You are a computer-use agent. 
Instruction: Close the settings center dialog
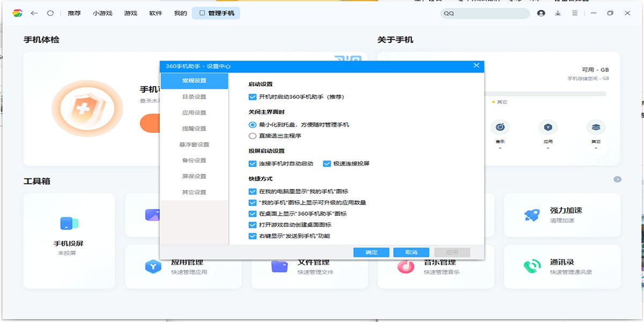(476, 65)
